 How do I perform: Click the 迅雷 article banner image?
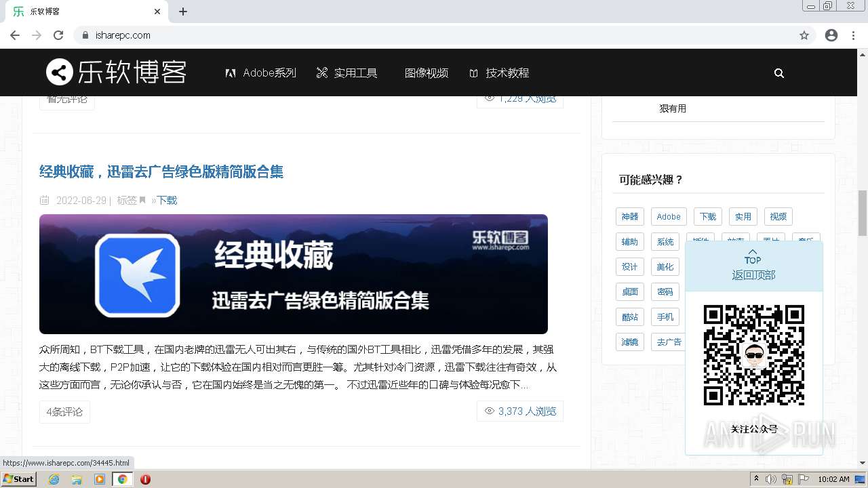point(294,274)
